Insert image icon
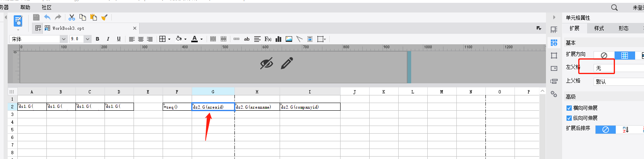644x159 pixels. (x=289, y=39)
